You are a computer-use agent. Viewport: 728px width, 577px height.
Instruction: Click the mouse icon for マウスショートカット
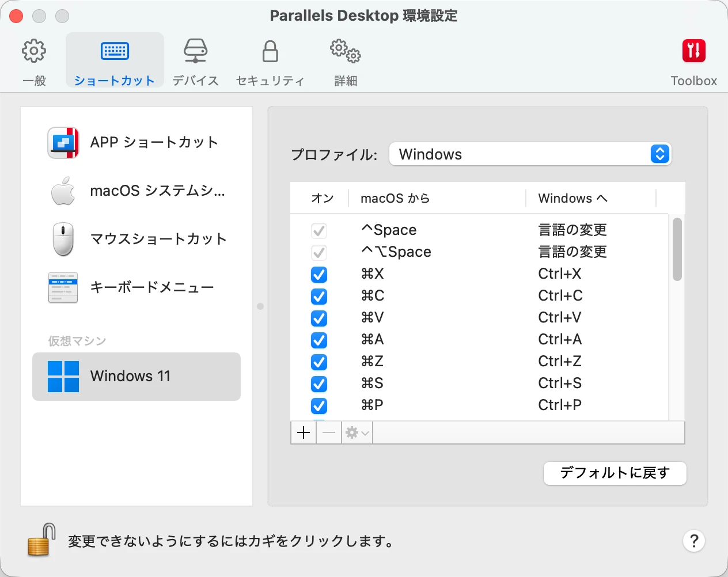click(x=63, y=239)
